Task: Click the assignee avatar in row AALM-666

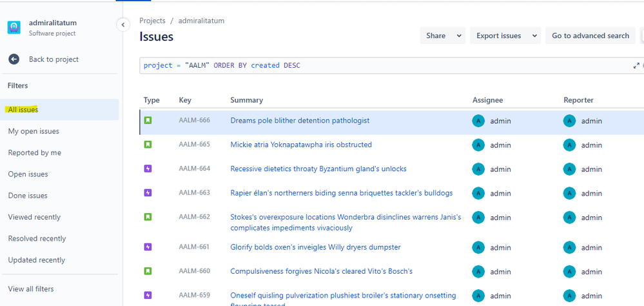Action: (x=478, y=121)
